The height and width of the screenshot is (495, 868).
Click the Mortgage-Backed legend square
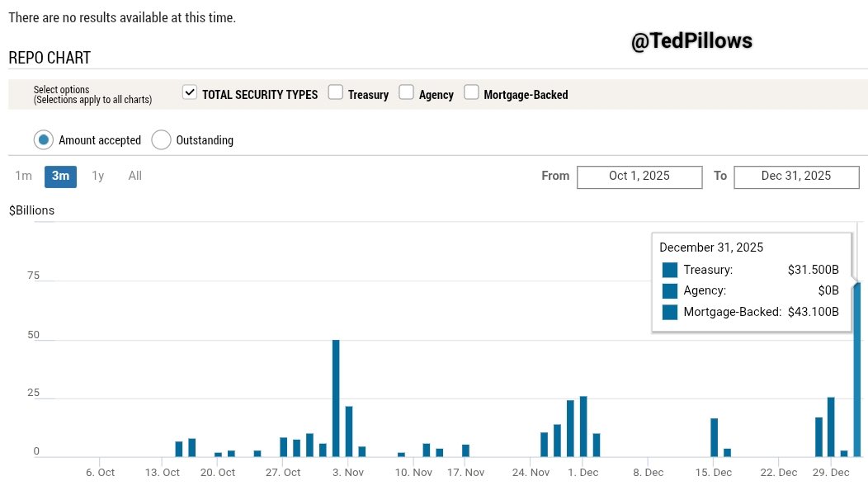669,311
